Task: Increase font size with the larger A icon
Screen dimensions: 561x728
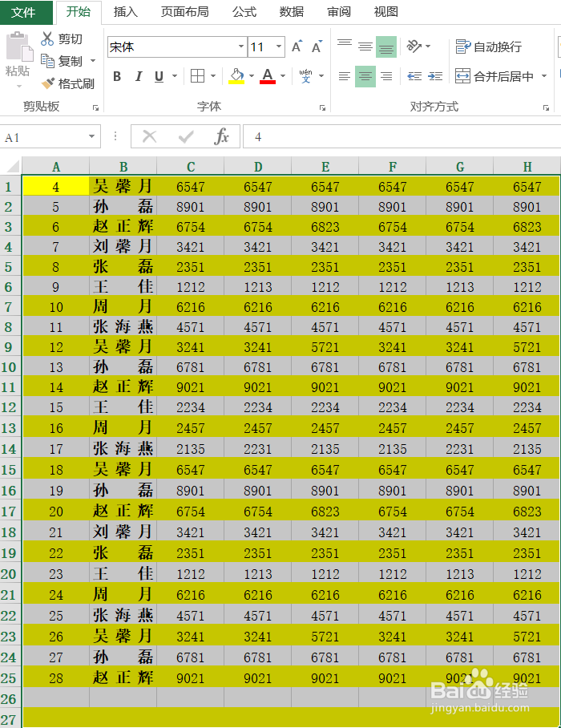Action: tap(297, 47)
